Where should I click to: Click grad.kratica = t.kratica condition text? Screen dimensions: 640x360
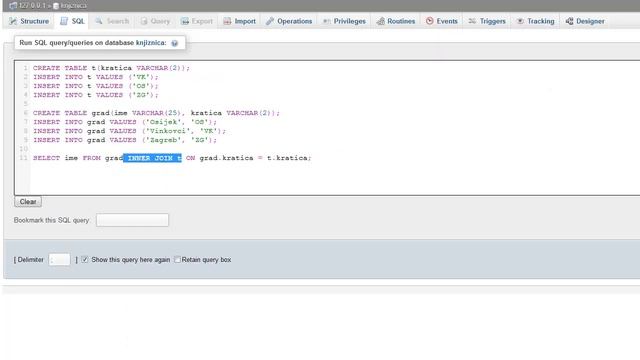point(255,158)
